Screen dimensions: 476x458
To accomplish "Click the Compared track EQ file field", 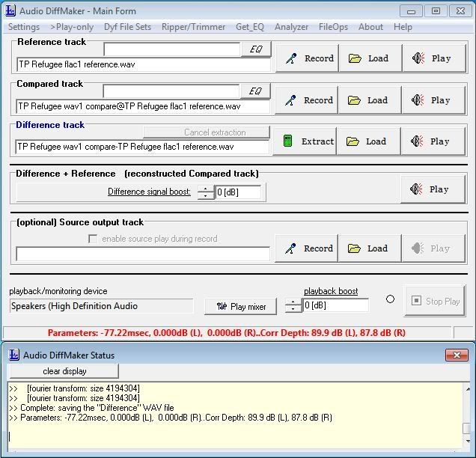I will coord(171,91).
